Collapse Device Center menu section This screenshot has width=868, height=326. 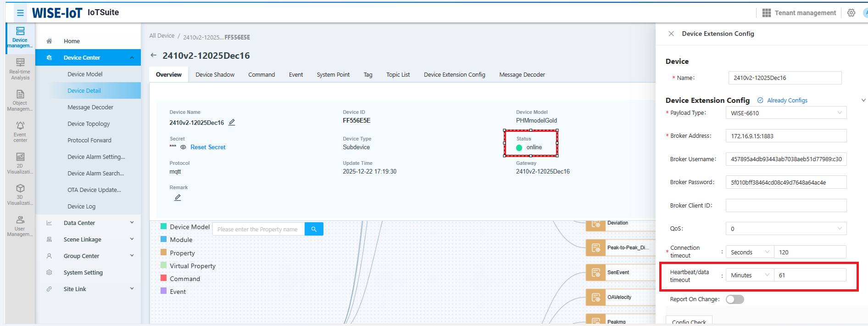click(132, 57)
